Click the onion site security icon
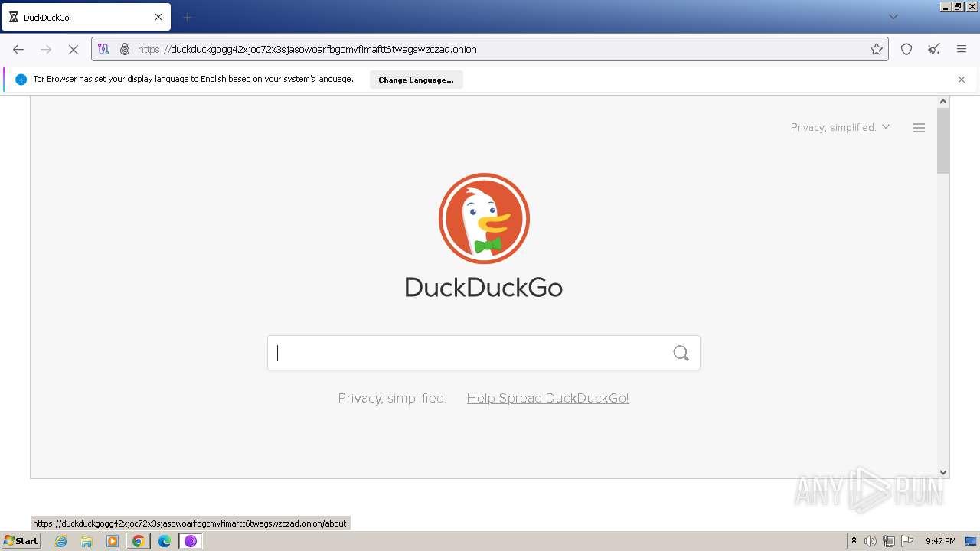The width and height of the screenshot is (980, 551). 125,49
